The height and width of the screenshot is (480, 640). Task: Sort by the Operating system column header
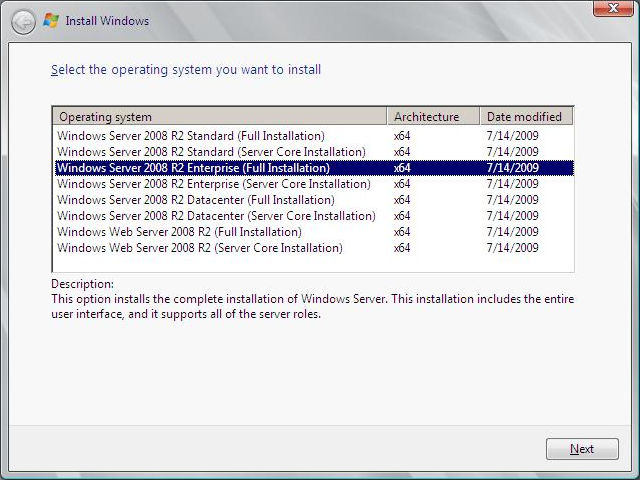[218, 117]
